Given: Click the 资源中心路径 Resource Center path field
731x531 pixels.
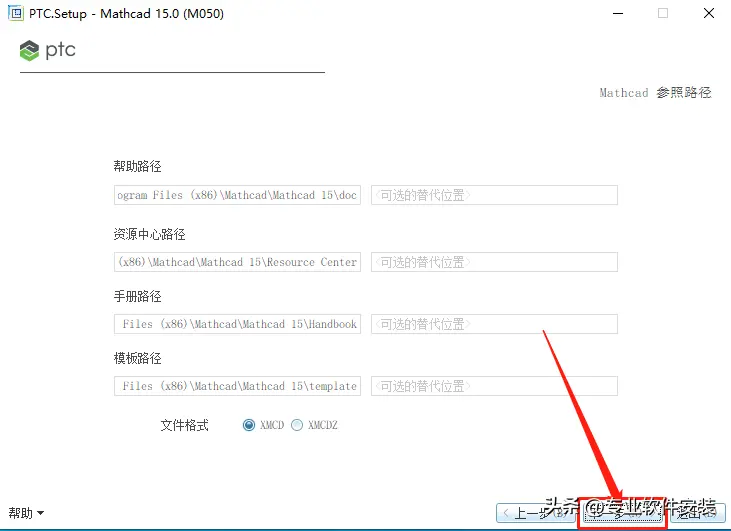Looking at the screenshot, I should tap(237, 262).
